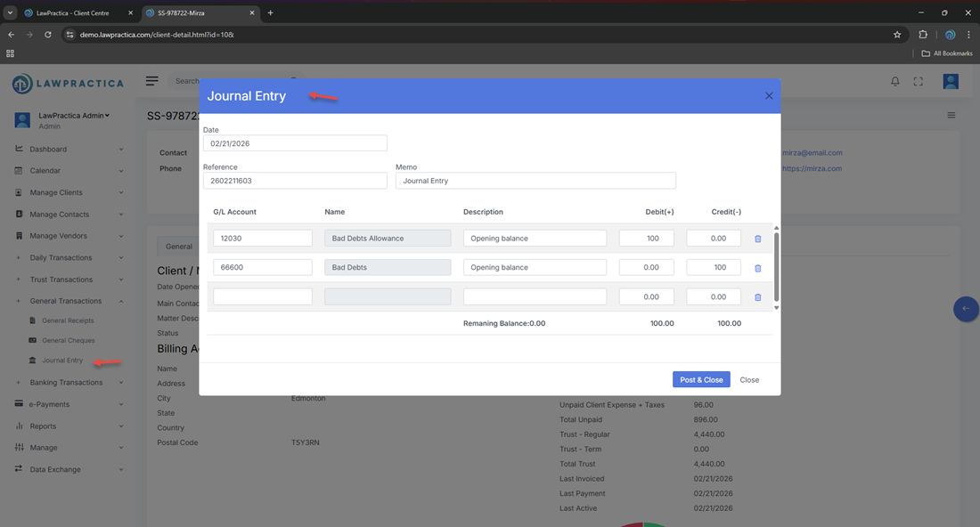Bookmark this page with the star icon
This screenshot has height=527, width=980.
click(x=897, y=35)
